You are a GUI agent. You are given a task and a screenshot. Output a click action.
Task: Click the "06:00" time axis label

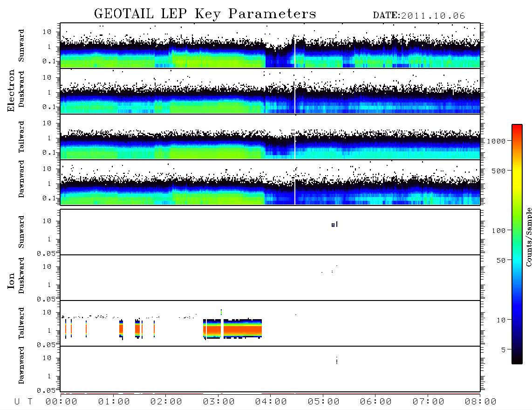click(x=376, y=402)
